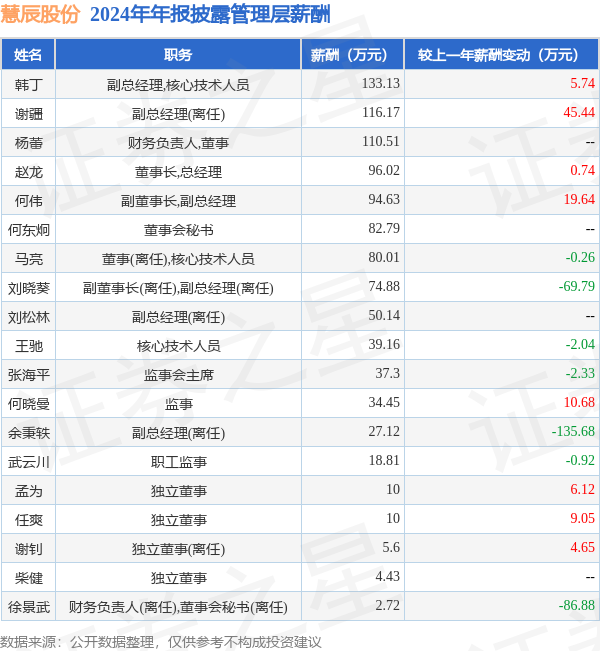Select the name 余秉轶
Viewport: 600px width, 651px height.
(x=29, y=433)
